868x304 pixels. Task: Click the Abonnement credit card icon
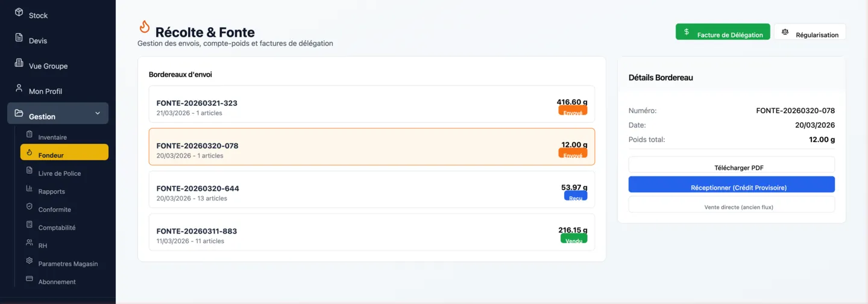pos(29,279)
